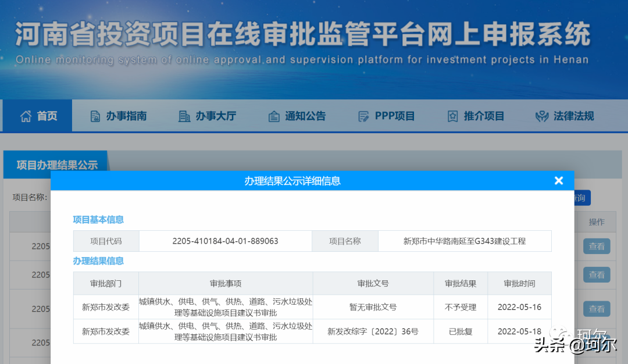Click the 推介项目 star badge icon

click(452, 116)
